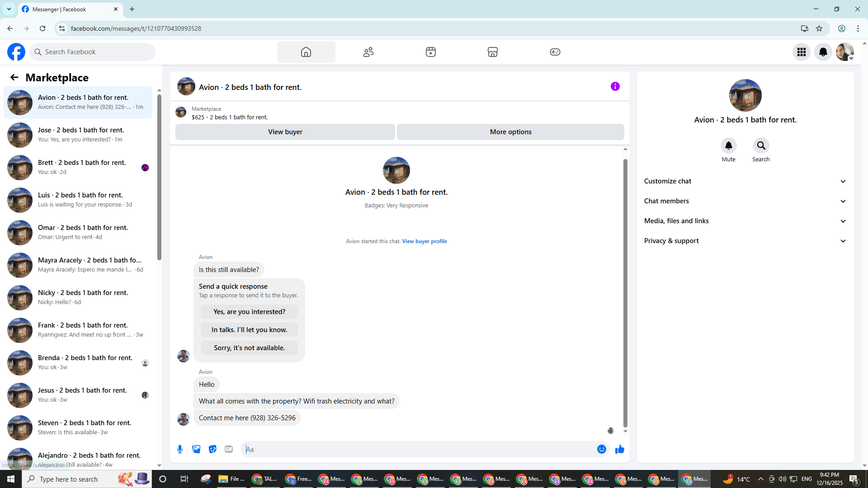This screenshot has height=488, width=868.
Task: Click the chat list scrollbar
Action: [159, 177]
